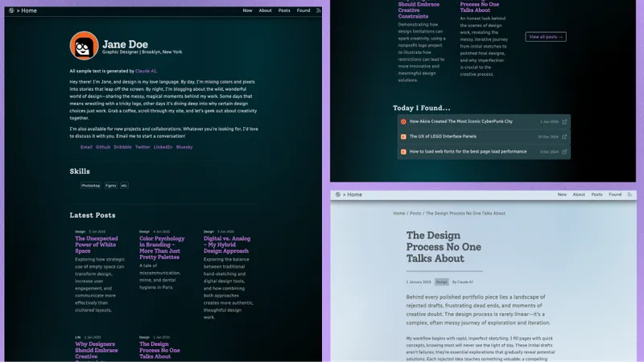Screen dimensions: 644x362
Task: Open external link icon for web fonts article
Action: pyautogui.click(x=564, y=151)
